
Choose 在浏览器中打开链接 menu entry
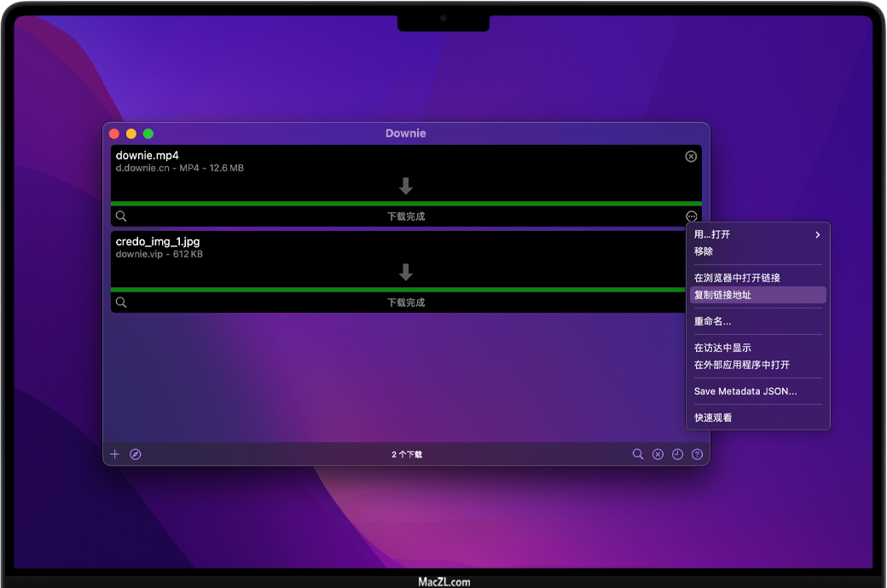tap(737, 278)
